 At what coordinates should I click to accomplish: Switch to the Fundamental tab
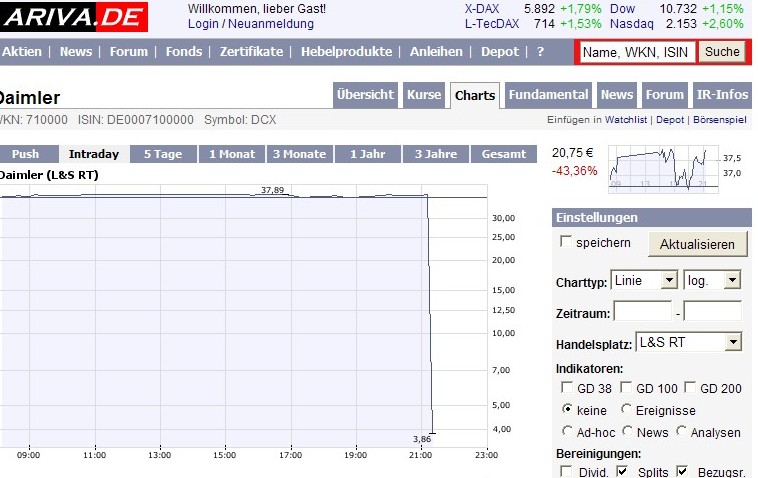click(x=548, y=95)
